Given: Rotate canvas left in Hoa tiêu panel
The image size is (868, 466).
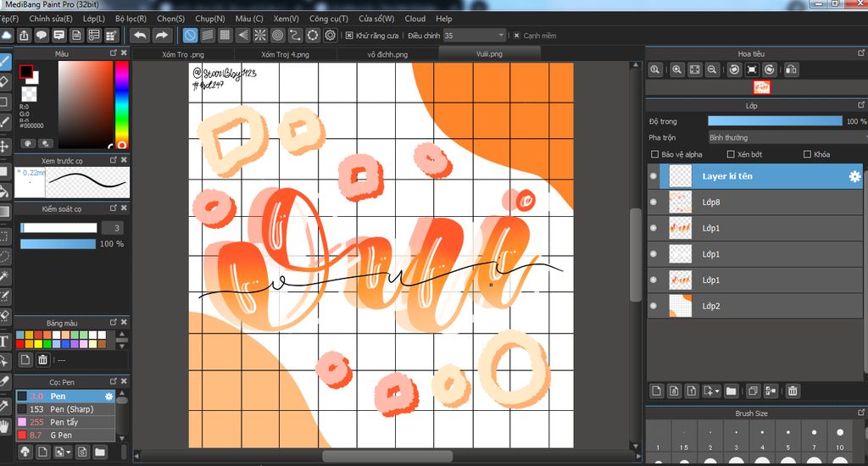Looking at the screenshot, I should 734,69.
